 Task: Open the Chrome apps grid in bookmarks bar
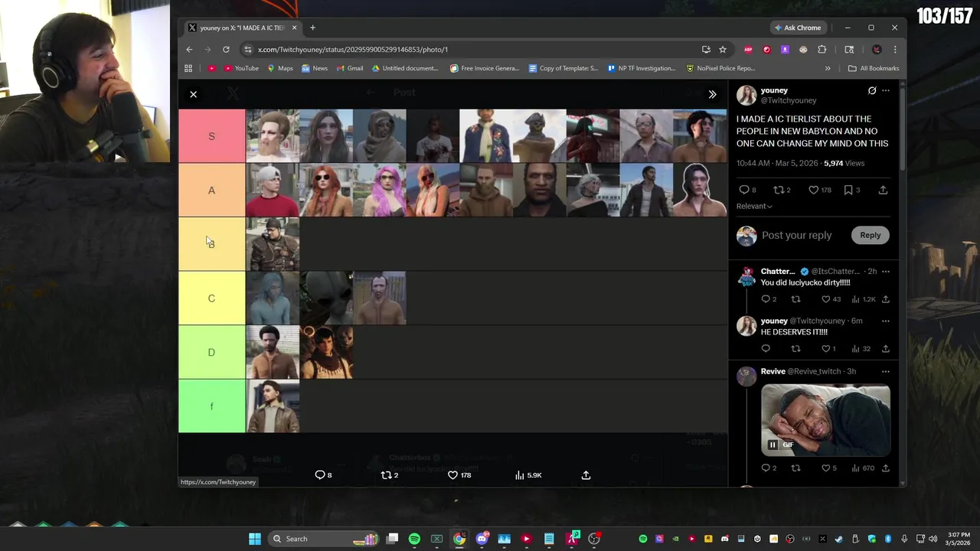[x=188, y=68]
